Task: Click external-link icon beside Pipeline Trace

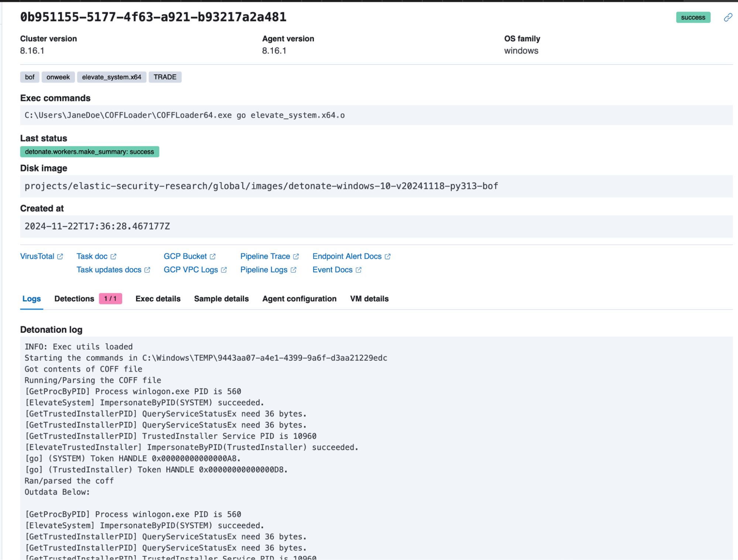Action: [296, 256]
